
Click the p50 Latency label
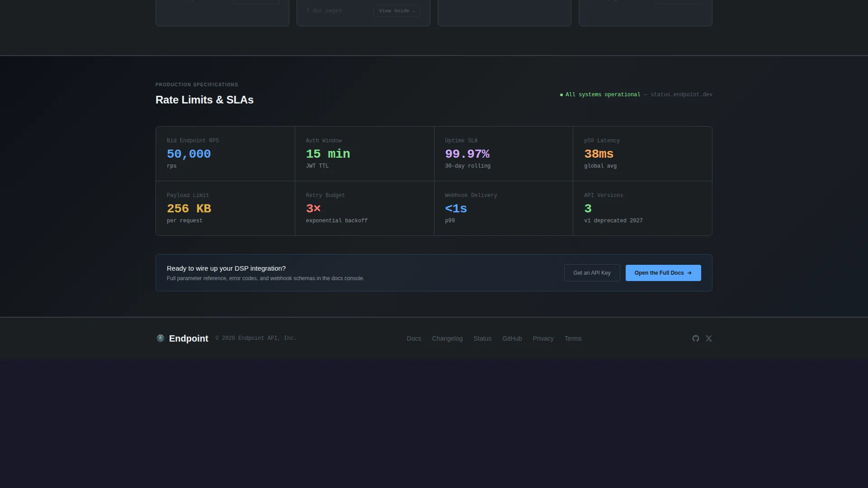pyautogui.click(x=602, y=141)
